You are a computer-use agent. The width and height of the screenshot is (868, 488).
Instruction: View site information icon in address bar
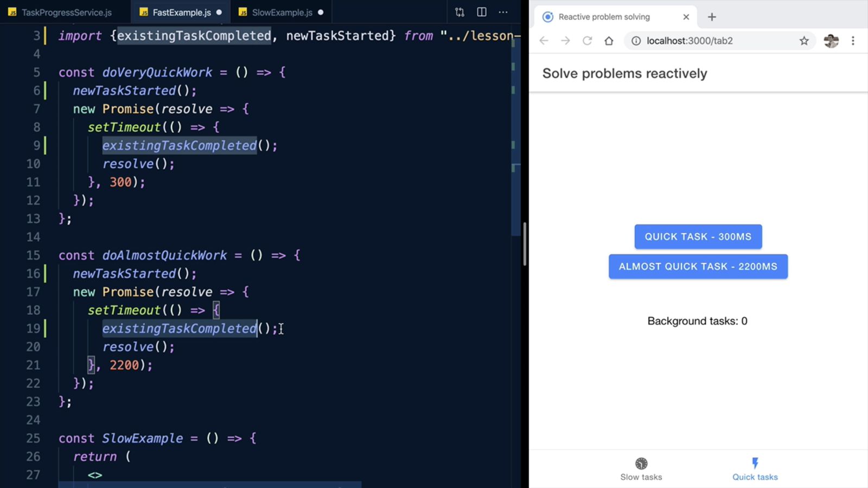(636, 41)
